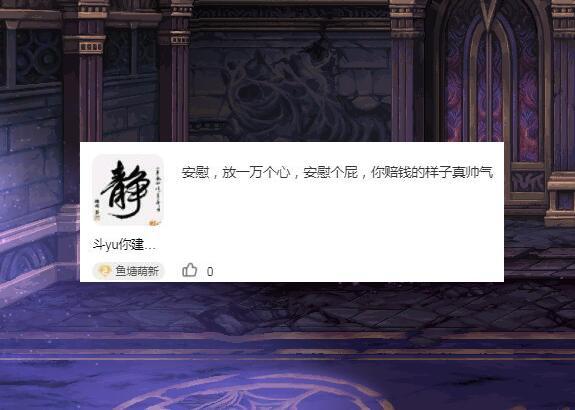Open profile of user 斗yu你建...

[124, 244]
